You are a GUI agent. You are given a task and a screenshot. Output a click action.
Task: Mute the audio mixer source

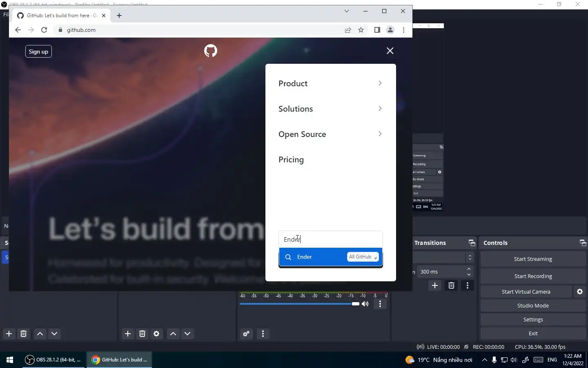click(x=365, y=304)
